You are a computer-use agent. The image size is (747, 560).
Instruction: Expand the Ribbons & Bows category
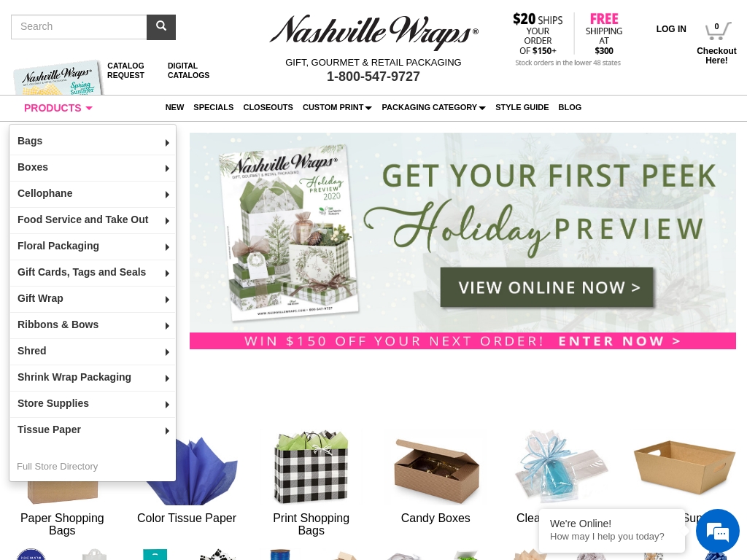pos(93,325)
